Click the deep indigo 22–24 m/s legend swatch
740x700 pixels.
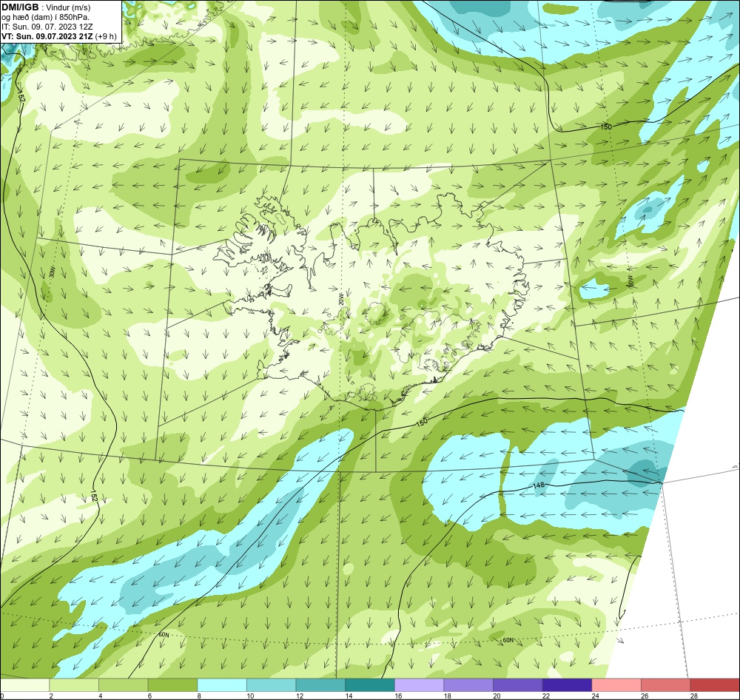[x=567, y=685]
